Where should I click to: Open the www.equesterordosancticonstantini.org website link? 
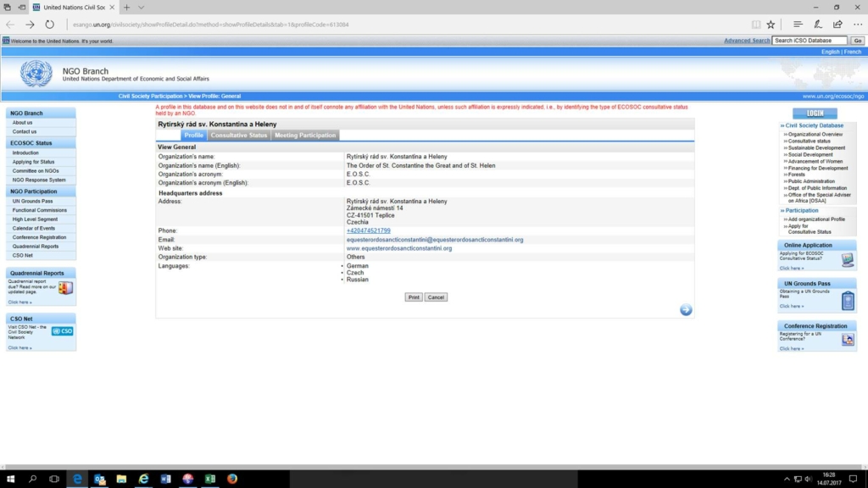tap(399, 248)
